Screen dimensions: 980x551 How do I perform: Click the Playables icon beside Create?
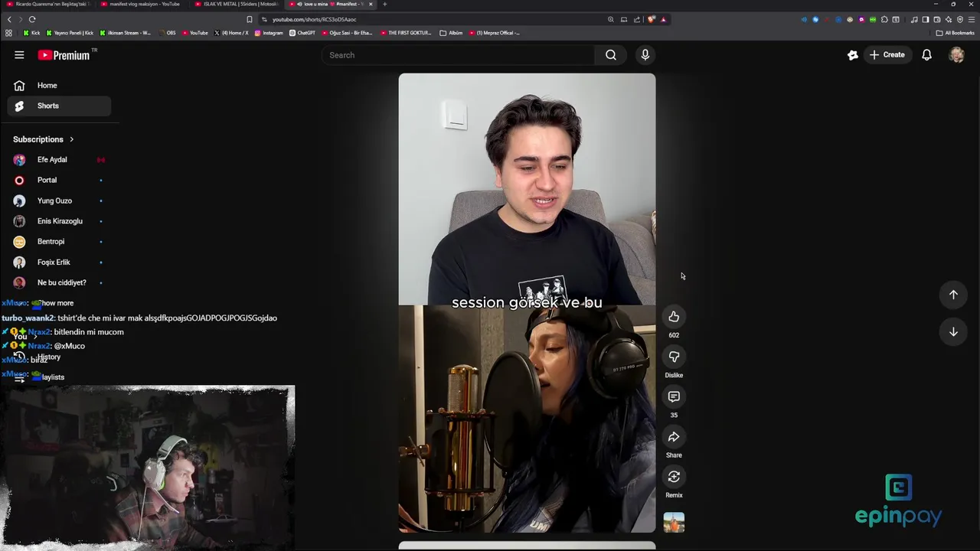click(x=852, y=55)
